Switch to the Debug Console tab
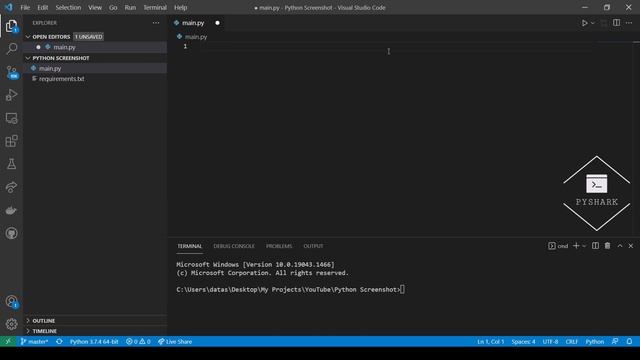Screen dimensions: 640x360 (234, 246)
